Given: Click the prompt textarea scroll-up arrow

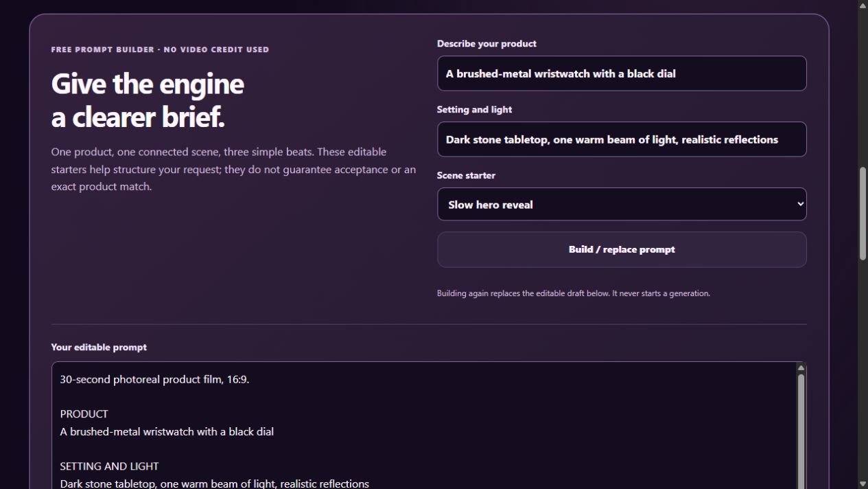Looking at the screenshot, I should tap(801, 368).
